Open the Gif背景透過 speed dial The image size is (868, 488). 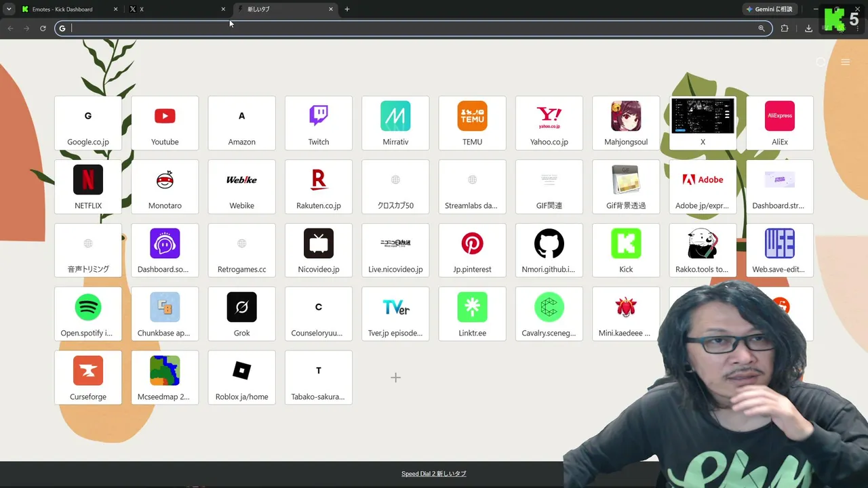pyautogui.click(x=626, y=186)
